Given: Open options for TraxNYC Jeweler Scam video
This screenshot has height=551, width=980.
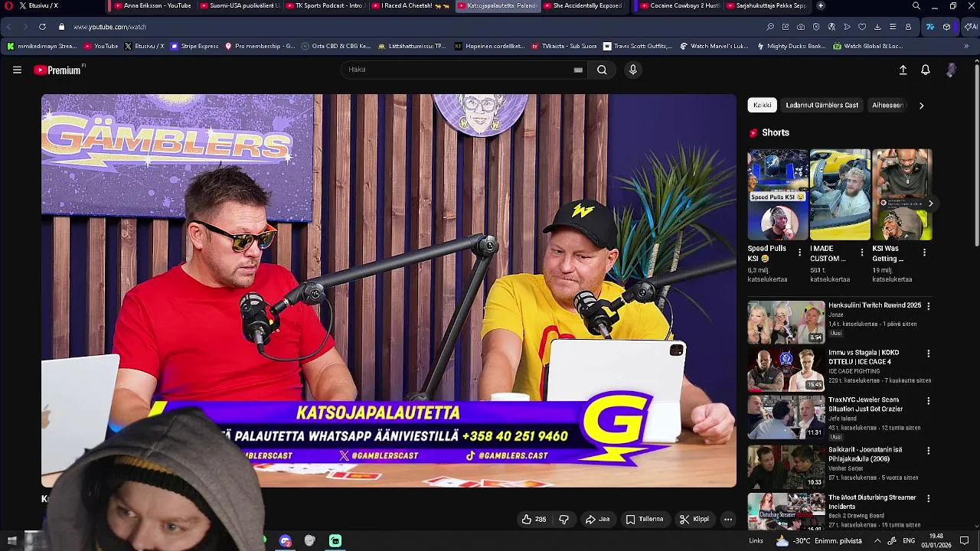Looking at the screenshot, I should (929, 401).
